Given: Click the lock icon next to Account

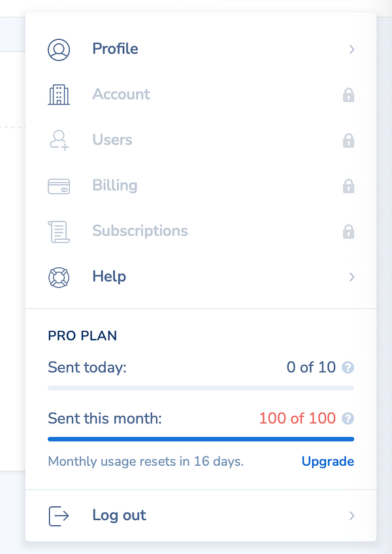Looking at the screenshot, I should [x=349, y=95].
